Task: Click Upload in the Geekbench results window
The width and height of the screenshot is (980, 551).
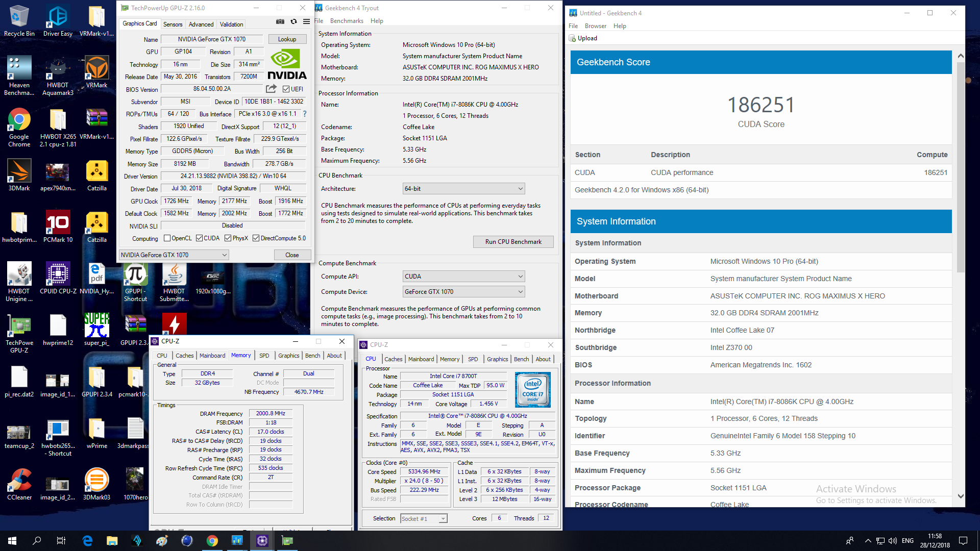Action: point(583,38)
